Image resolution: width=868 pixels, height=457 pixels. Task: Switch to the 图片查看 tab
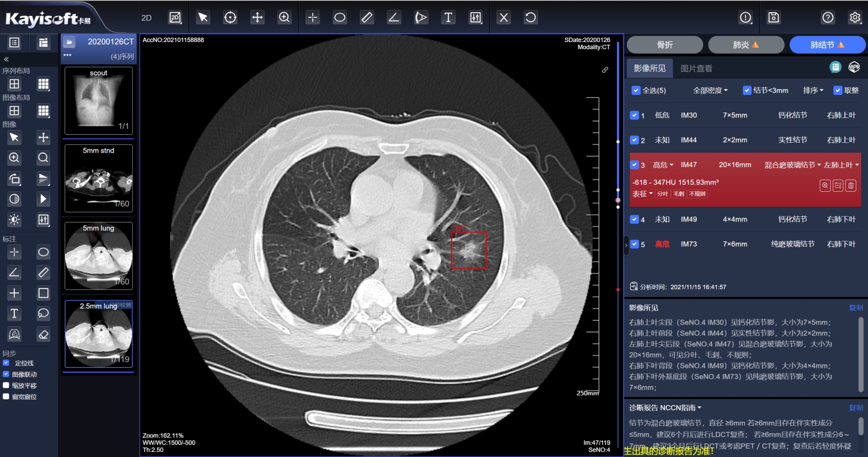point(696,69)
